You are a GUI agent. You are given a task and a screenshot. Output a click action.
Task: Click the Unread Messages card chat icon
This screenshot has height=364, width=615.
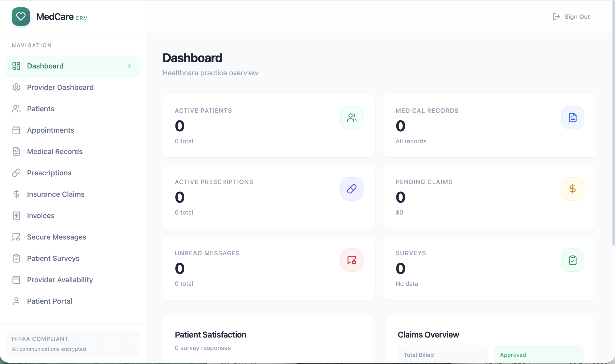352,260
